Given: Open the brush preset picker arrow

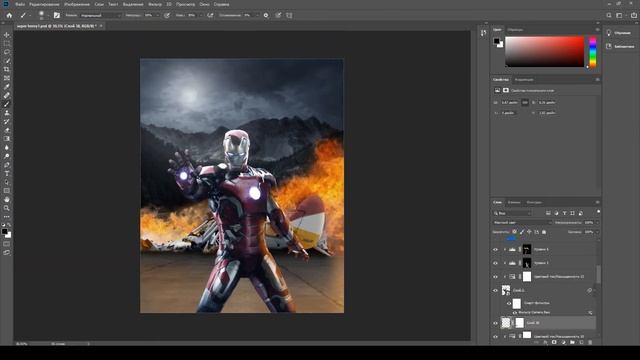Looking at the screenshot, I should pos(47,16).
